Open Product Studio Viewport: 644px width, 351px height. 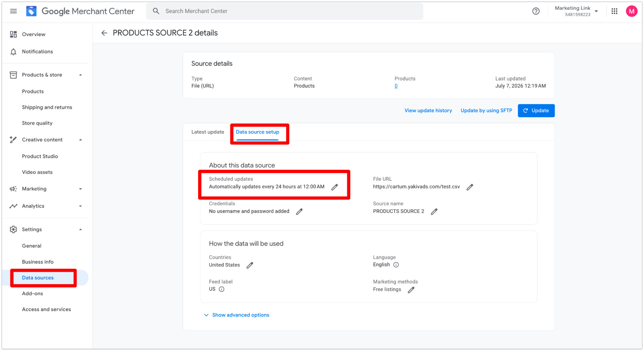[x=40, y=156]
